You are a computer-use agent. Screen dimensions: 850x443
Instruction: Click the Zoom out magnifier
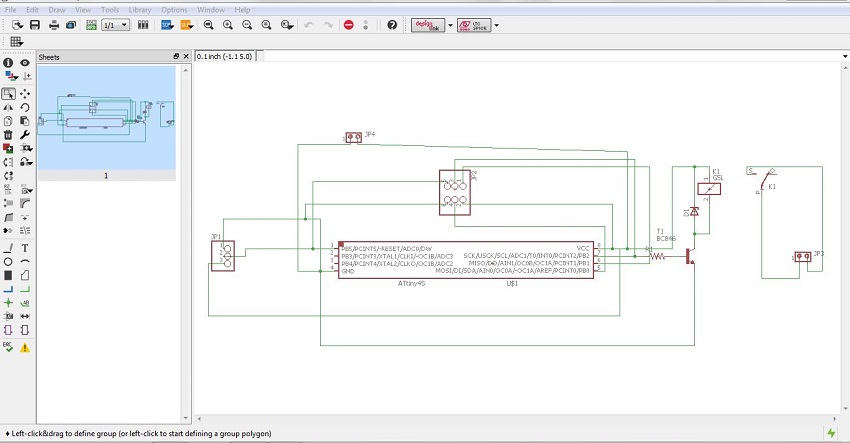click(247, 25)
